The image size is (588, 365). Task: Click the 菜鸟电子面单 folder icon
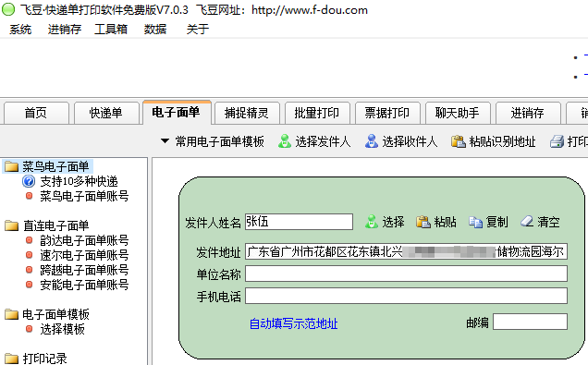(12, 166)
